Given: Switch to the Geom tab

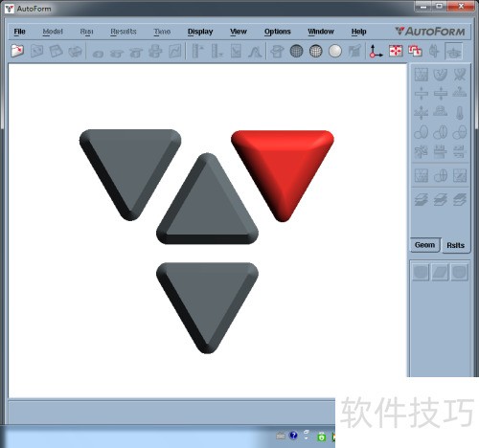Looking at the screenshot, I should tap(424, 245).
